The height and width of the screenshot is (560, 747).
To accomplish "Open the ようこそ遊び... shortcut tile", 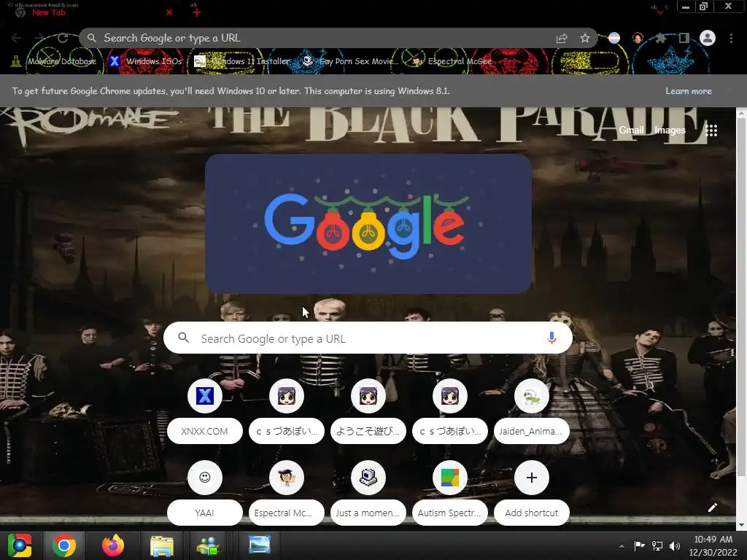I will coord(368,411).
